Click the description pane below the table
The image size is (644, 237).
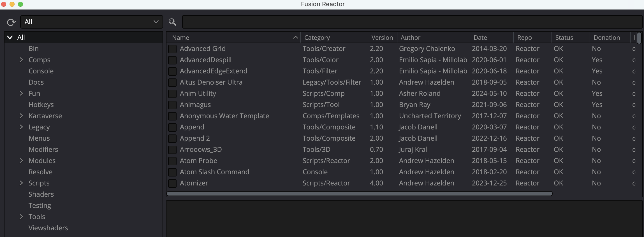coord(404,219)
